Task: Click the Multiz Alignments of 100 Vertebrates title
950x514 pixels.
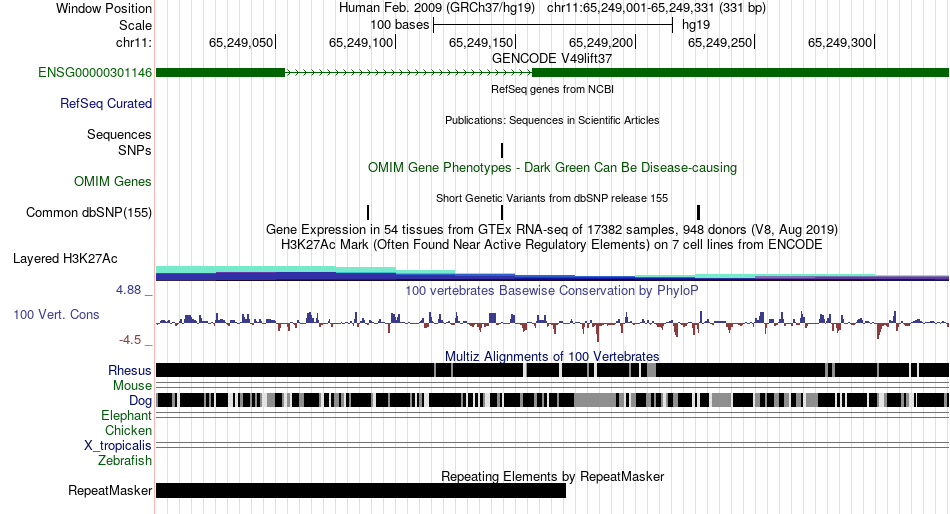Action: click(x=552, y=356)
